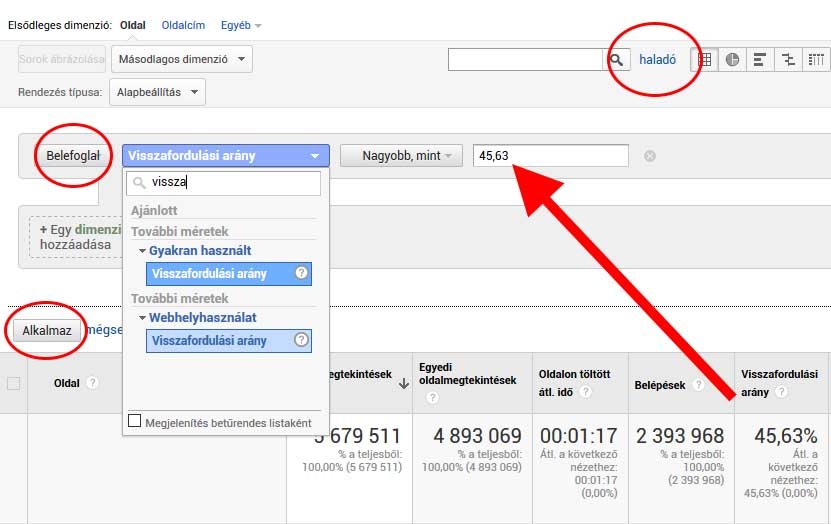This screenshot has width=831, height=524.
Task: Click the Belefoglal button
Action: coord(73,156)
